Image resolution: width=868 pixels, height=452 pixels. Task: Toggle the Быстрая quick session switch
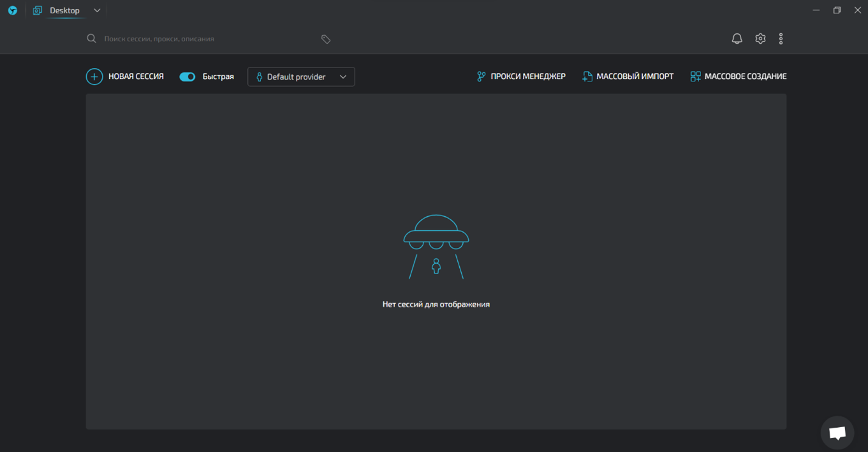click(187, 77)
